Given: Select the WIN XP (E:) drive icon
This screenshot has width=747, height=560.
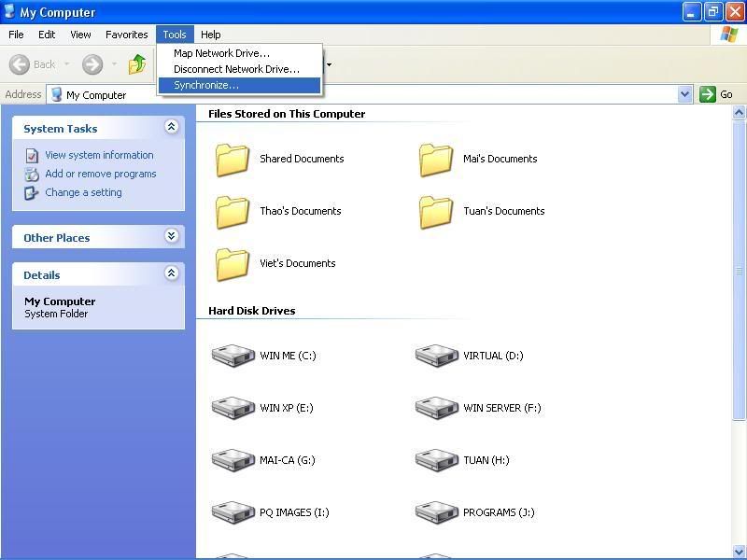Looking at the screenshot, I should tap(233, 408).
